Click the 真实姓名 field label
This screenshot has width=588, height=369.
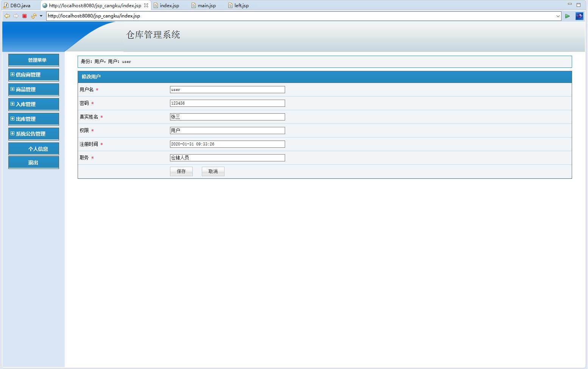click(89, 117)
